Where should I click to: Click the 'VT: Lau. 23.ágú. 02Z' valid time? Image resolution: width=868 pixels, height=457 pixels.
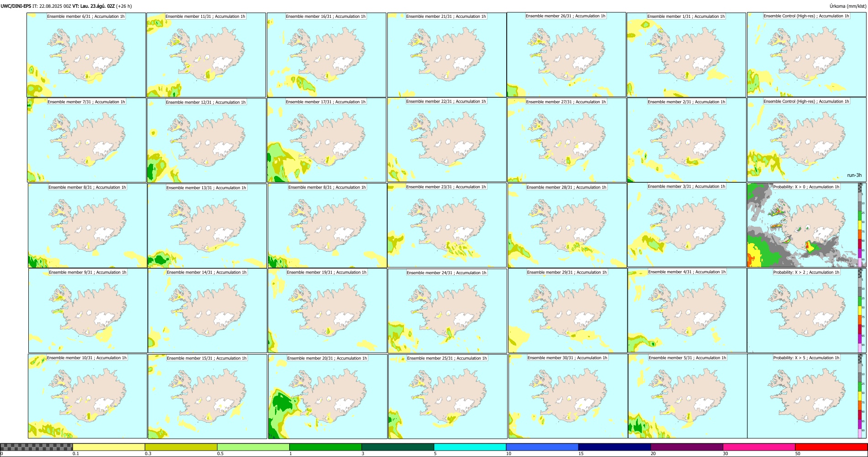tap(94, 6)
